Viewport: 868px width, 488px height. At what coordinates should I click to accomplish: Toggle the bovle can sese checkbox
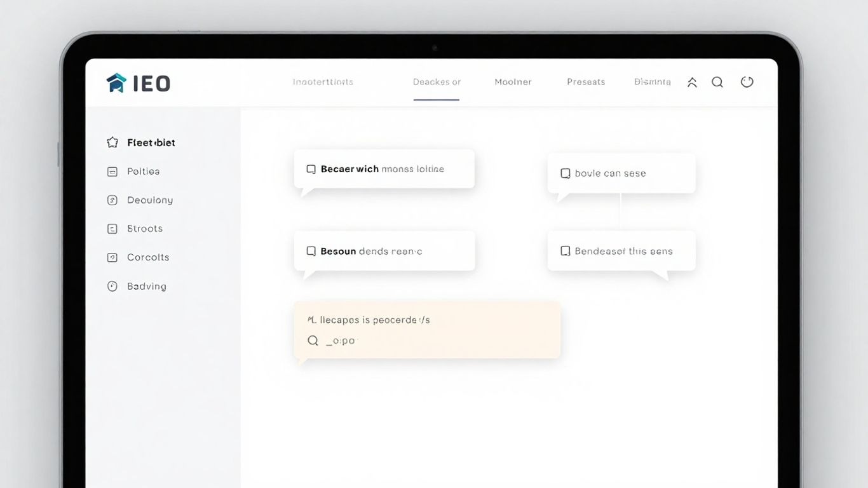565,173
